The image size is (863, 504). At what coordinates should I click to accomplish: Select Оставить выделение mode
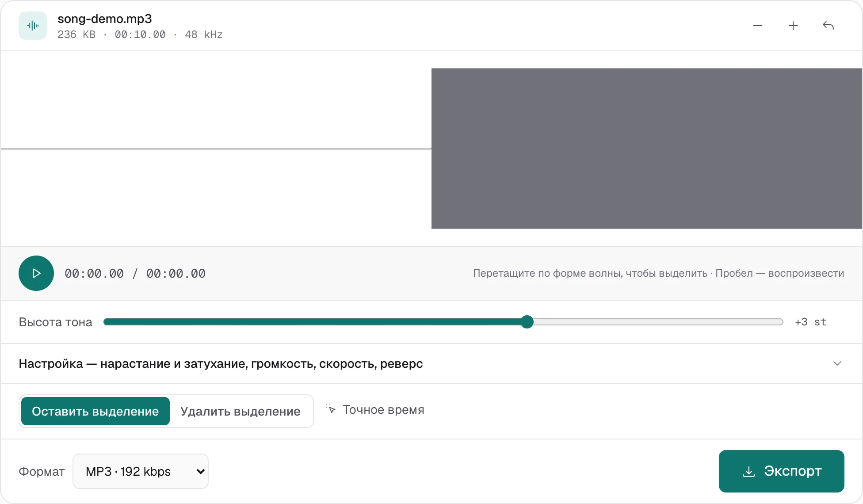pyautogui.click(x=95, y=411)
